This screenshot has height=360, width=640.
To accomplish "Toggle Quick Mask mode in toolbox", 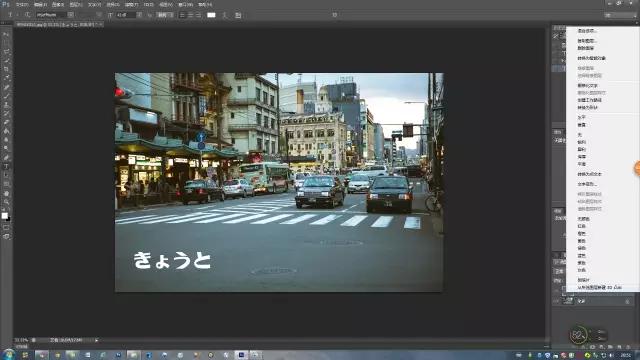I will click(x=6, y=227).
